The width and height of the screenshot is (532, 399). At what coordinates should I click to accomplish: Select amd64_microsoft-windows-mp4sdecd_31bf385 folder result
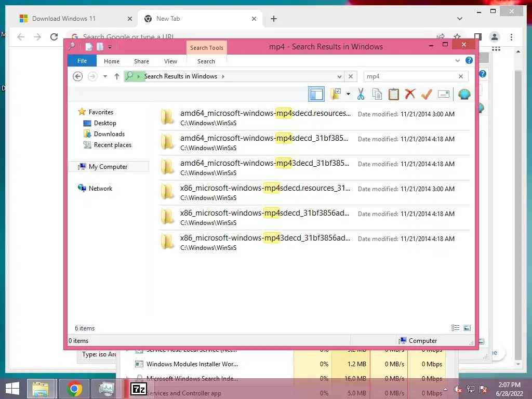tap(315, 142)
